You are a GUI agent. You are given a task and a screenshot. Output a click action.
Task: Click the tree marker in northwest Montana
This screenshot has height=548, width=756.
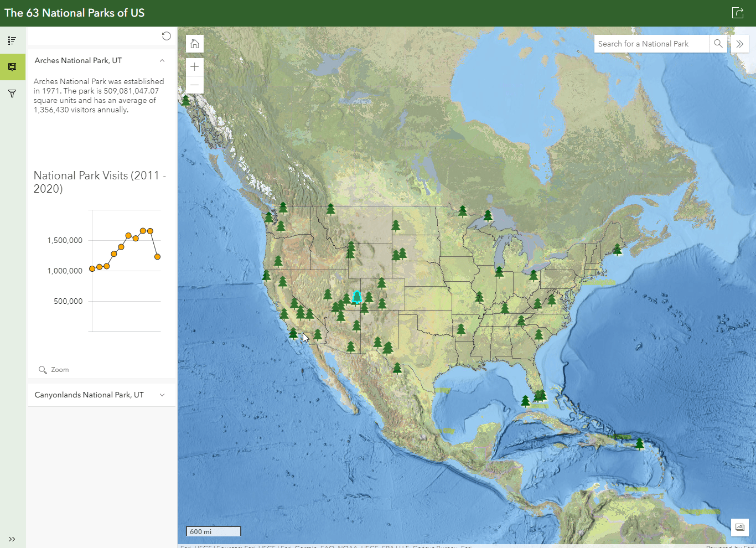(x=330, y=208)
